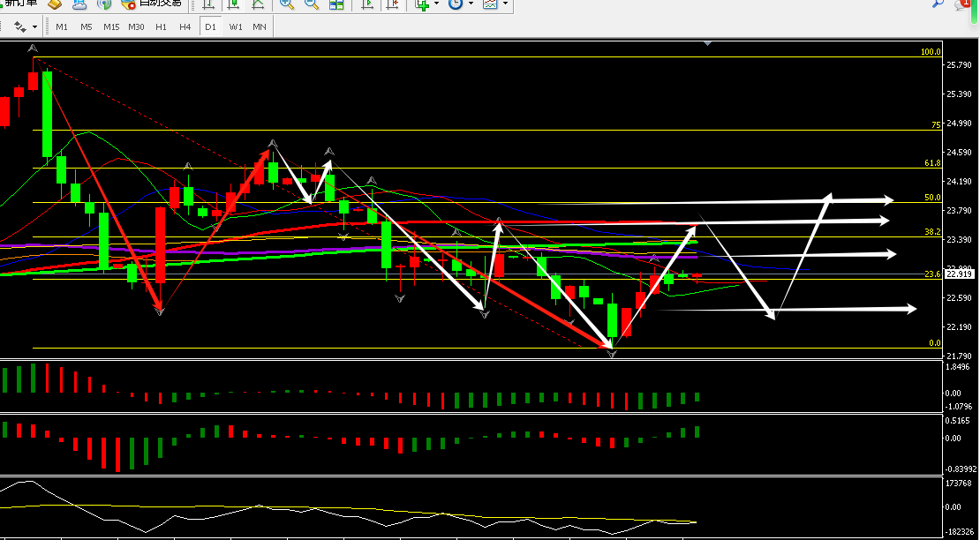Viewport: 980px width, 540px height.
Task: Open the search magnifier at top right
Action: pyautogui.click(x=939, y=4)
